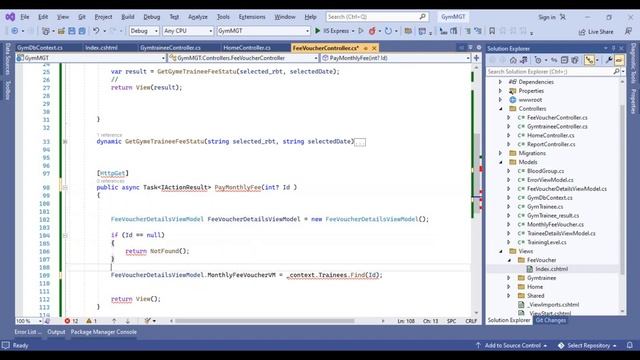Open the Analyze menu
640x360 pixels.
(198, 17)
